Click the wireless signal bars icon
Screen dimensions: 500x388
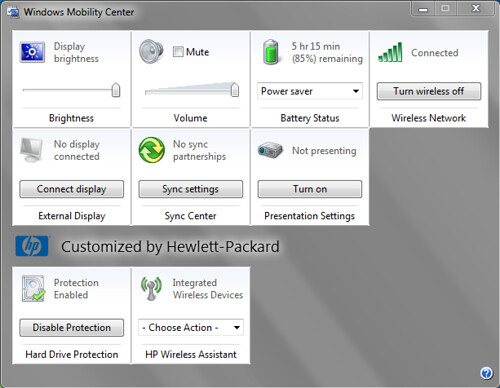(390, 52)
